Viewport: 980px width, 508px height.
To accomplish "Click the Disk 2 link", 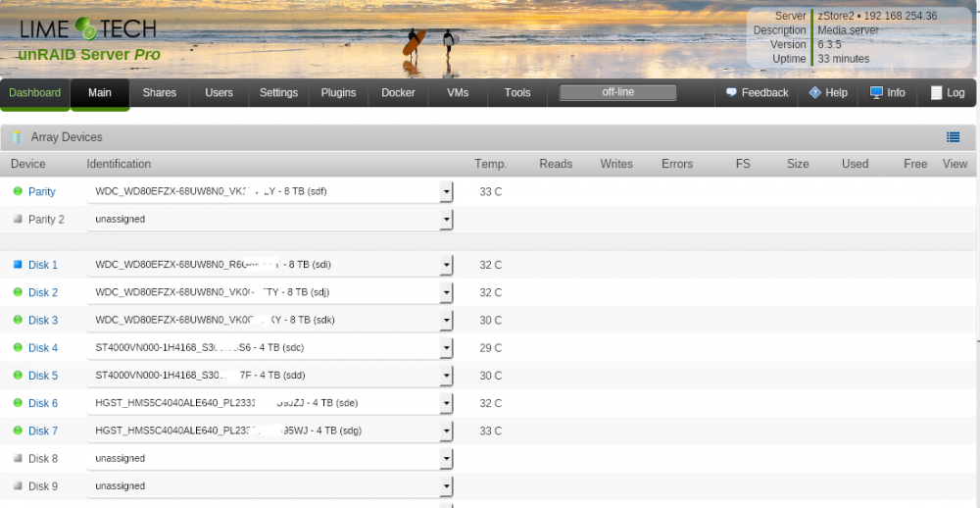I will [x=43, y=292].
